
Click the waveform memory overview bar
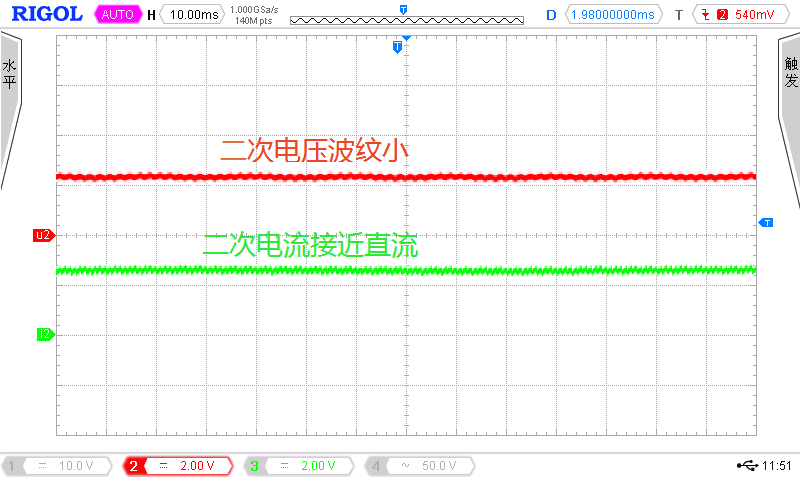pos(405,18)
